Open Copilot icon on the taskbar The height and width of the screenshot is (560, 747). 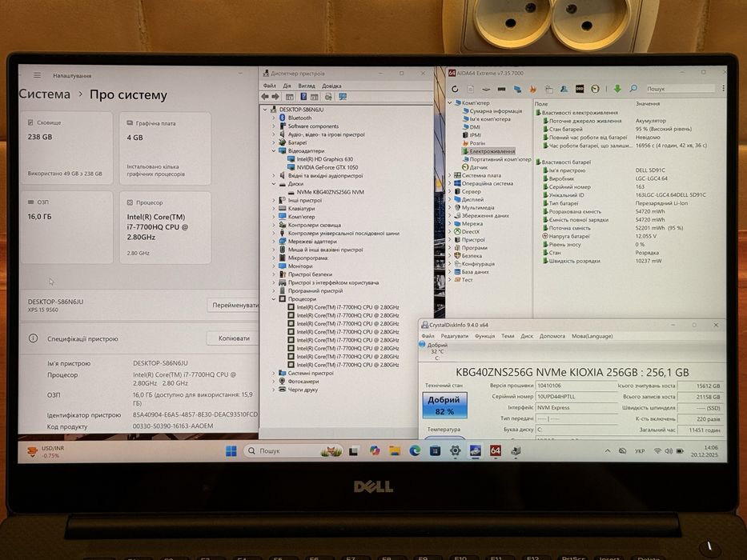click(375, 450)
